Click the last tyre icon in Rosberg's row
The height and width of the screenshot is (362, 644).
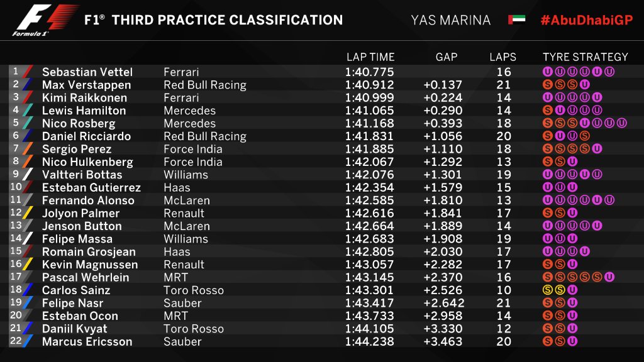(622, 123)
